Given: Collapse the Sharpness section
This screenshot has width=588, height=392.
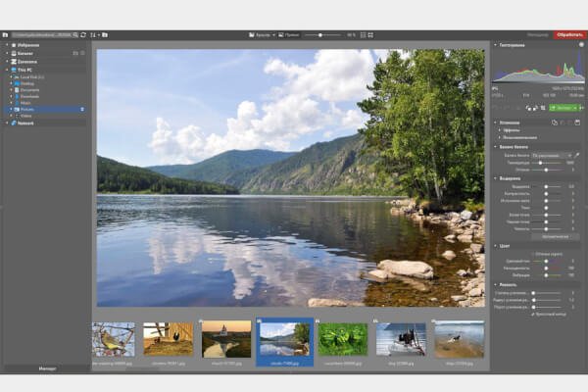Looking at the screenshot, I should click(495, 285).
